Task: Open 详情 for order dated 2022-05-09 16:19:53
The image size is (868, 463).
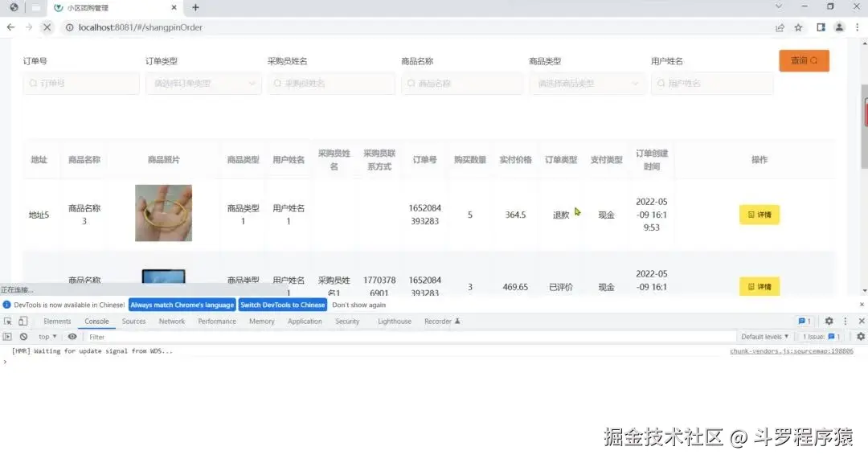Action: [x=759, y=215]
